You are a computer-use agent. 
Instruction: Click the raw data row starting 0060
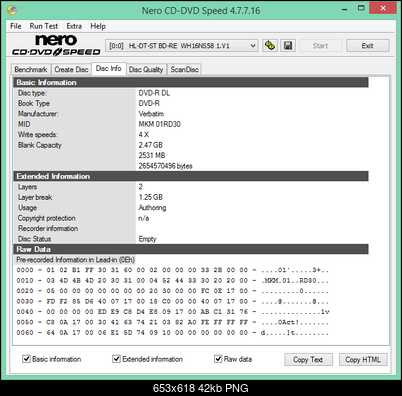(x=173, y=332)
